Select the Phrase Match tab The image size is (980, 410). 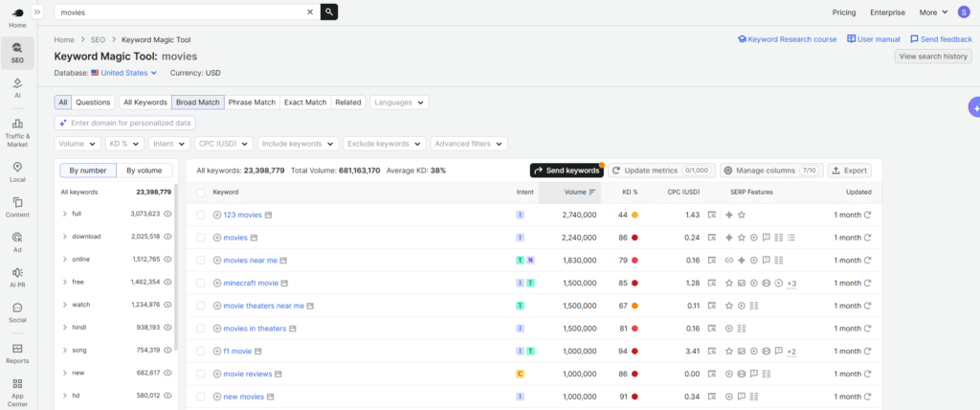click(x=252, y=102)
